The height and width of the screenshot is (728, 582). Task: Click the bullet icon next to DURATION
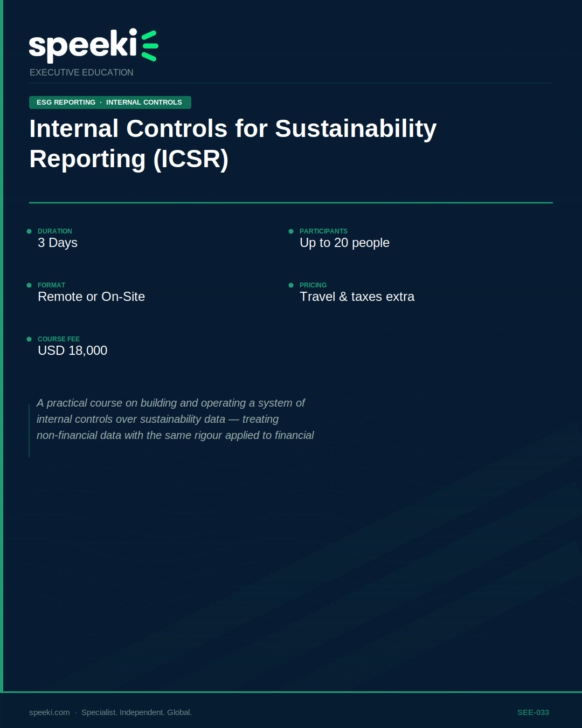(29, 231)
